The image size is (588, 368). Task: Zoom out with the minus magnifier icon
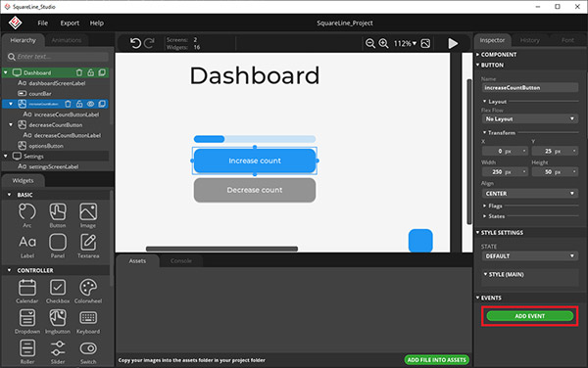370,44
